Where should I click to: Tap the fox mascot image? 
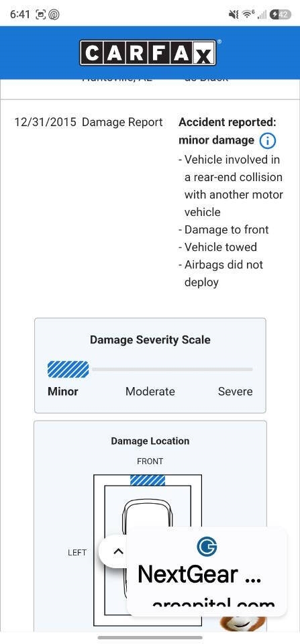pyautogui.click(x=243, y=623)
